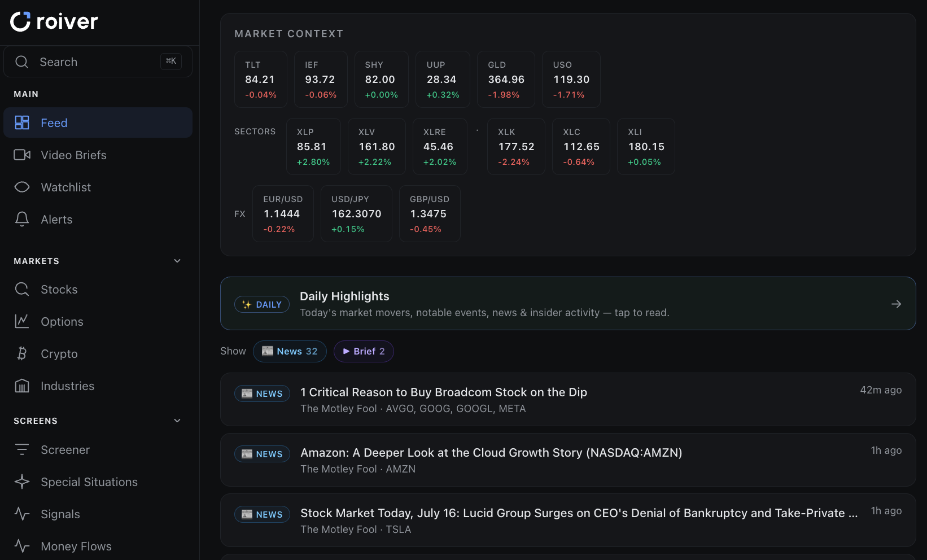Select the SHY ticker card
927x560 pixels.
[382, 79]
